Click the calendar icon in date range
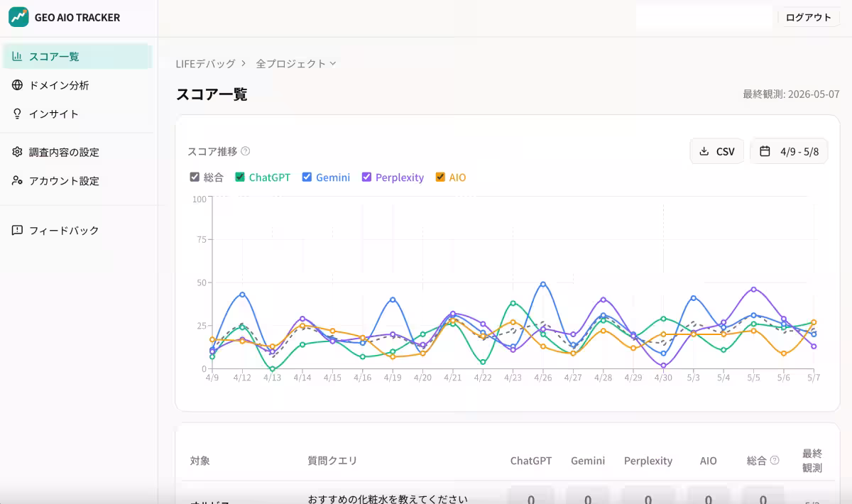Image resolution: width=852 pixels, height=504 pixels. tap(765, 151)
